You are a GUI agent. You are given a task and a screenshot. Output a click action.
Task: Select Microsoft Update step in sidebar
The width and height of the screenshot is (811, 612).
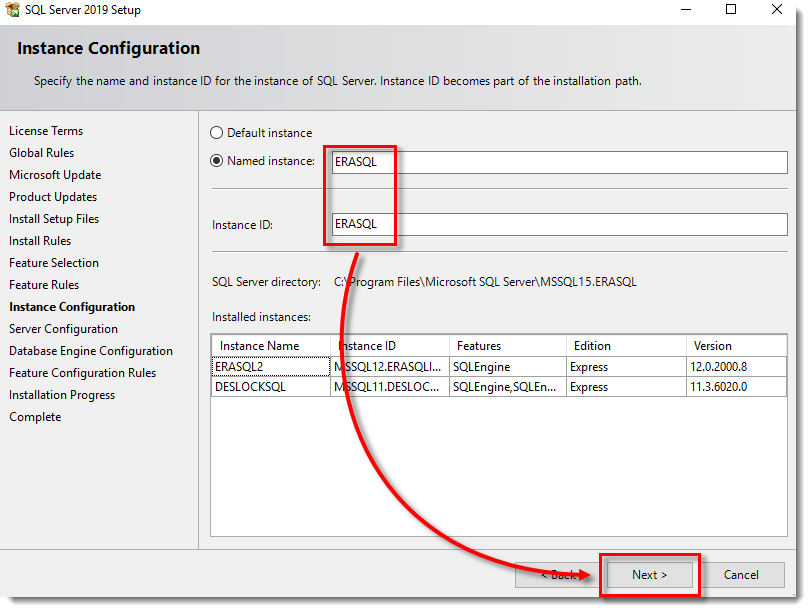pos(55,175)
